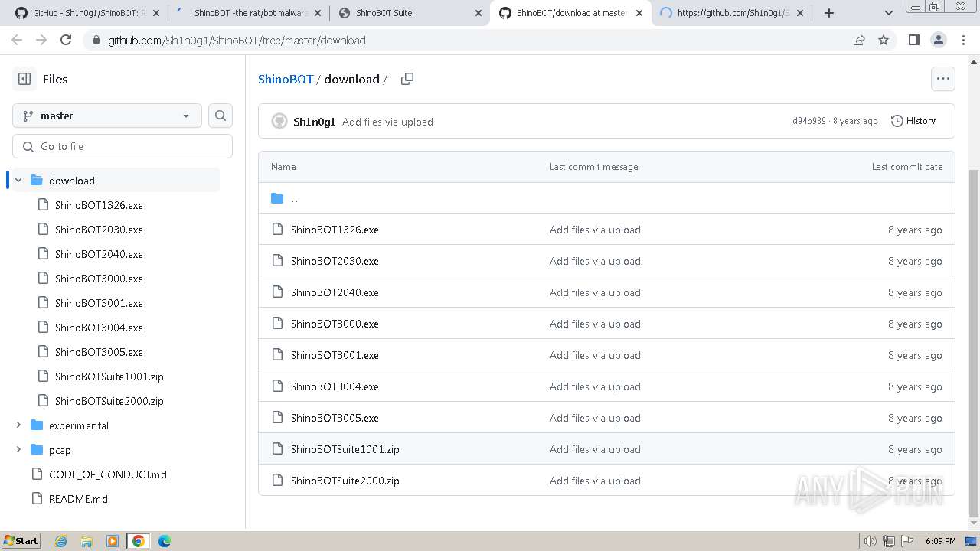The height and width of the screenshot is (551, 980).
Task: Share this page from the address bar
Action: (x=859, y=40)
